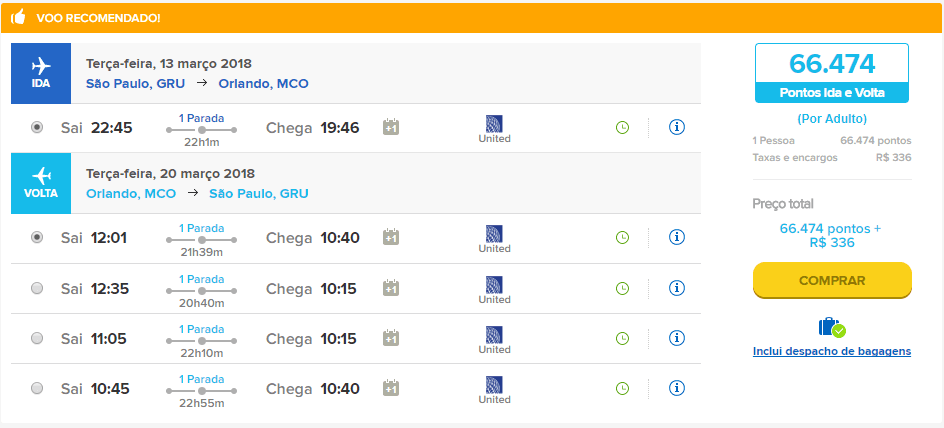This screenshot has height=428, width=944.
Task: Select the 22:45 outbound flight radio
Action: pyautogui.click(x=37, y=127)
